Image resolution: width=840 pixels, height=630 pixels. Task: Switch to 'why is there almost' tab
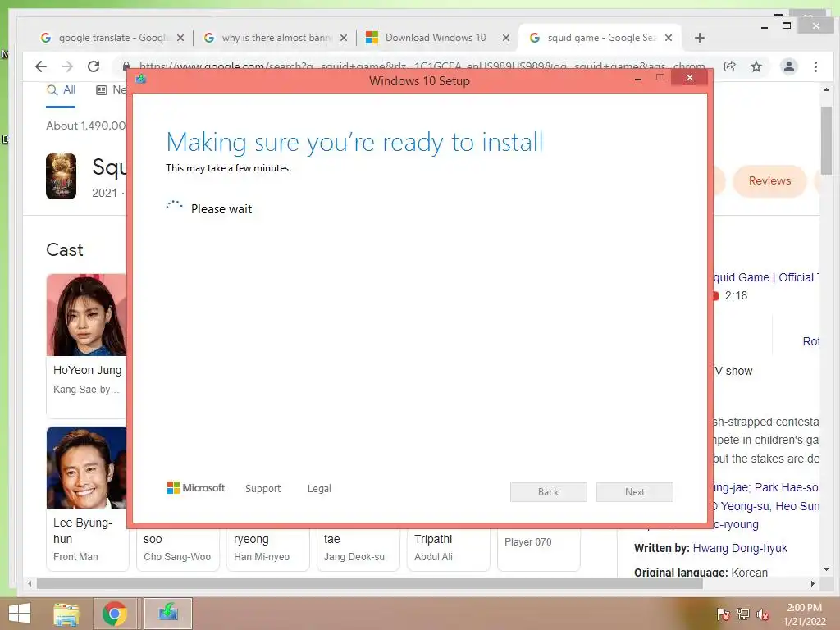pos(276,38)
